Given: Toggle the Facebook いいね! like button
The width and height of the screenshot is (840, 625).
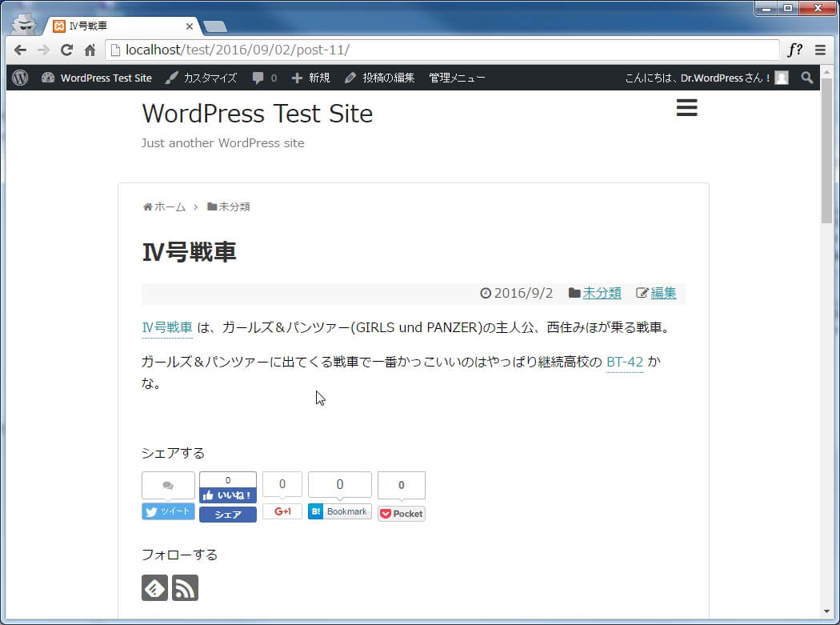Looking at the screenshot, I should [x=228, y=495].
